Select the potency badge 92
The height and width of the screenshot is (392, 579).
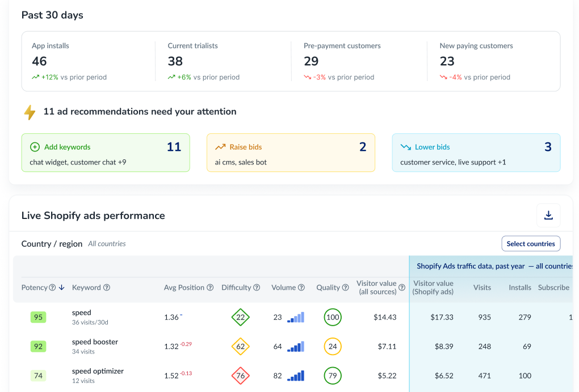[39, 346]
